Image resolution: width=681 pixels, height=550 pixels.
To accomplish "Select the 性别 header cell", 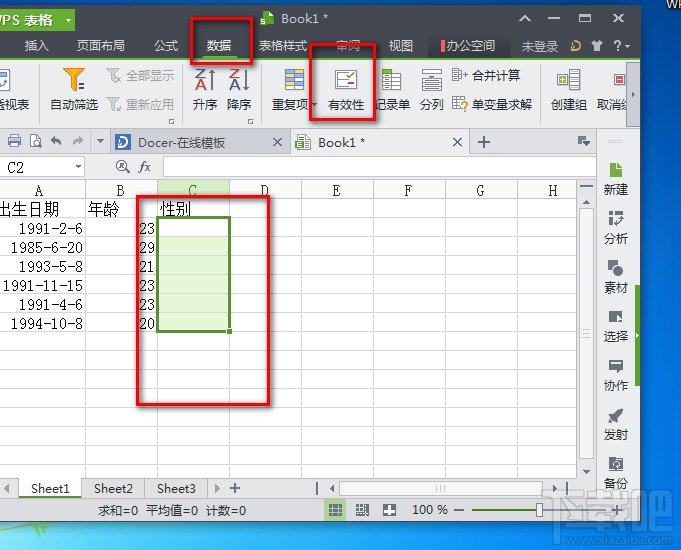I will click(x=193, y=209).
